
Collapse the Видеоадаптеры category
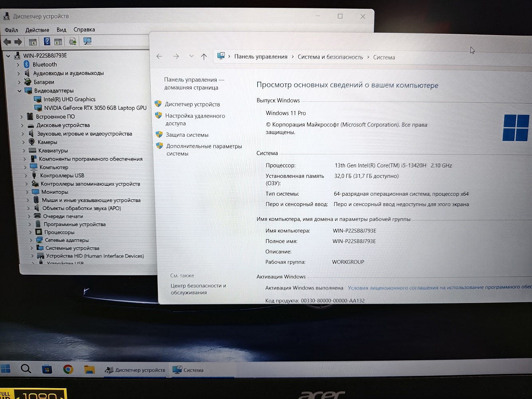point(19,91)
